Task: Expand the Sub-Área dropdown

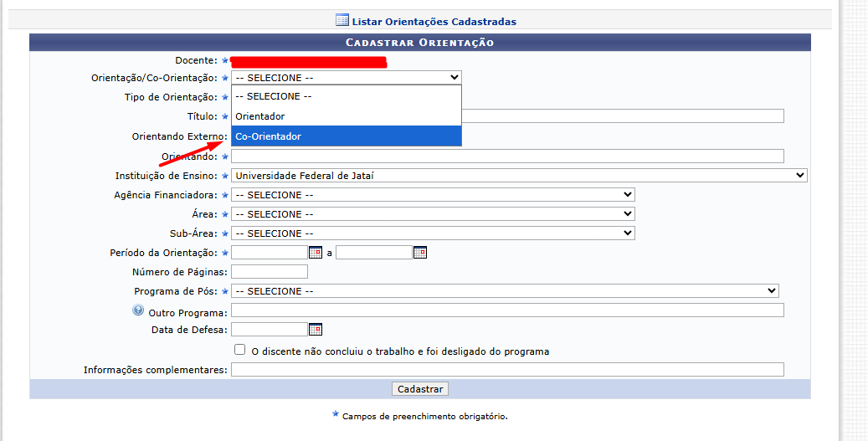Action: [433, 233]
